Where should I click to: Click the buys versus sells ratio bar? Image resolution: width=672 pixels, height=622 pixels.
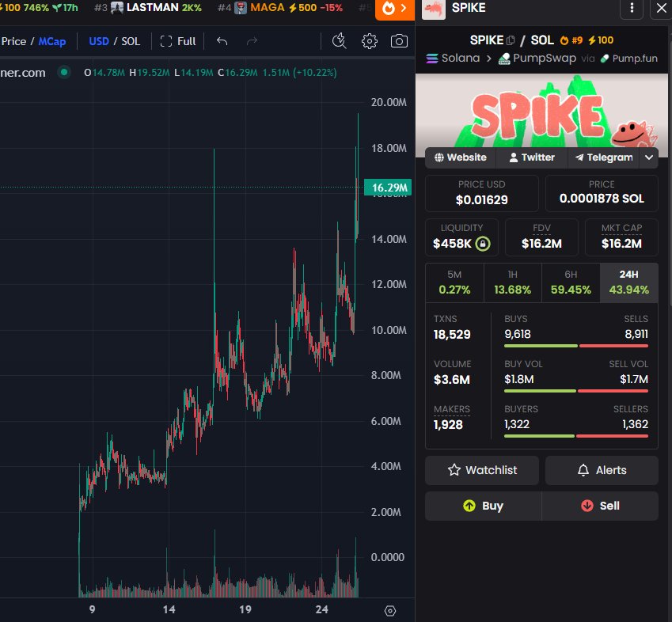click(576, 346)
